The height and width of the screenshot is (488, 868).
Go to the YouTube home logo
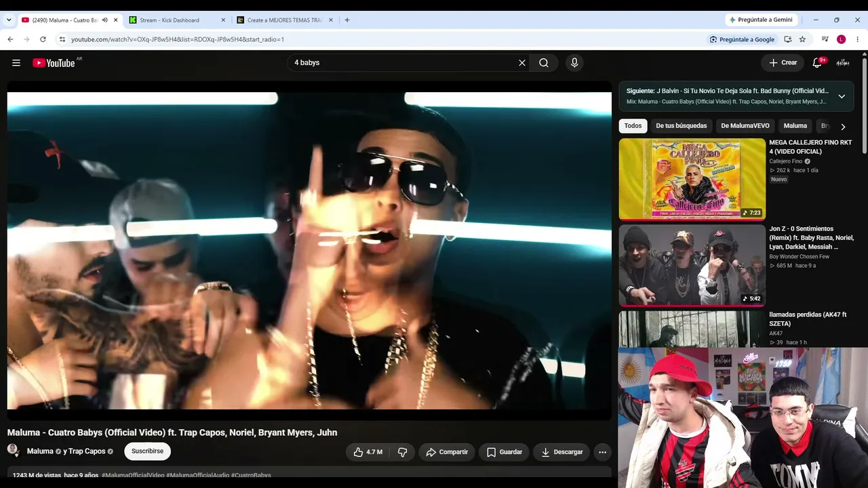[54, 63]
